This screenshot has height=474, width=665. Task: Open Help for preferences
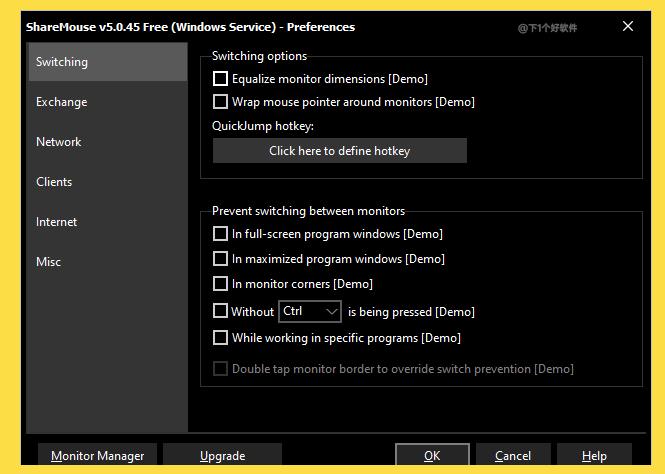coord(594,456)
